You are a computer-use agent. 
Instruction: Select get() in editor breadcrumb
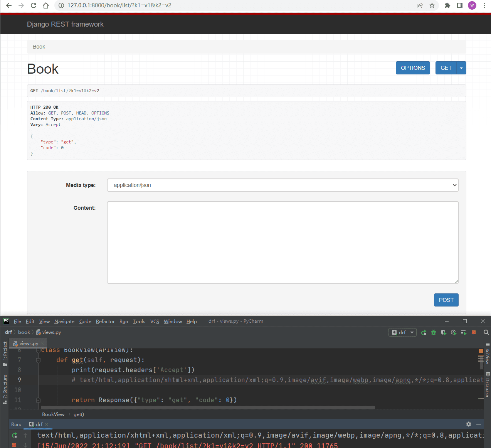click(x=79, y=414)
